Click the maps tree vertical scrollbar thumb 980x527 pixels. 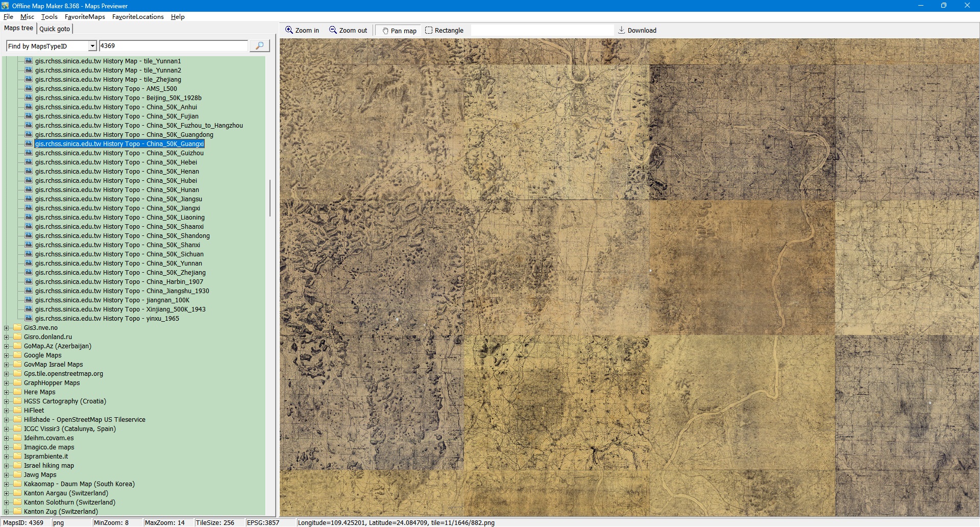(269, 198)
